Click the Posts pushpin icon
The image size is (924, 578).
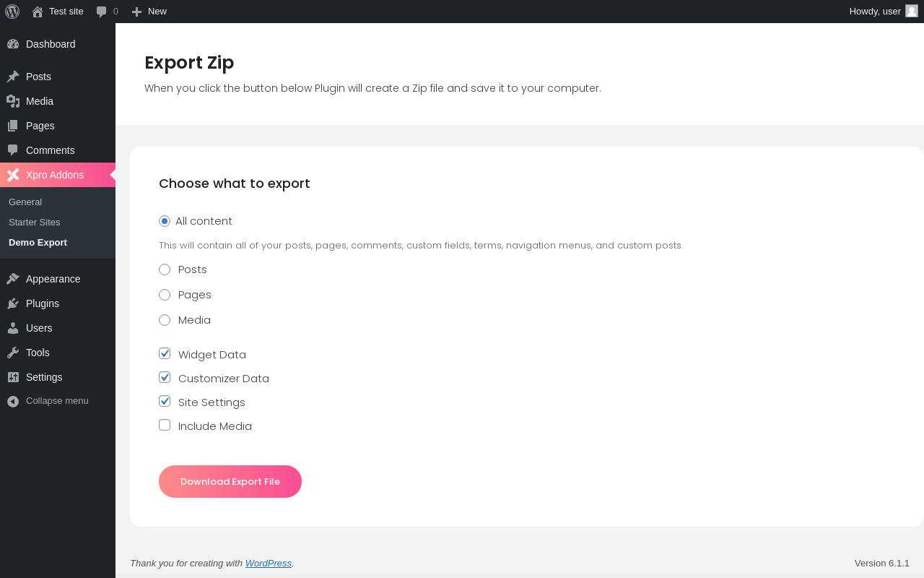click(x=13, y=77)
